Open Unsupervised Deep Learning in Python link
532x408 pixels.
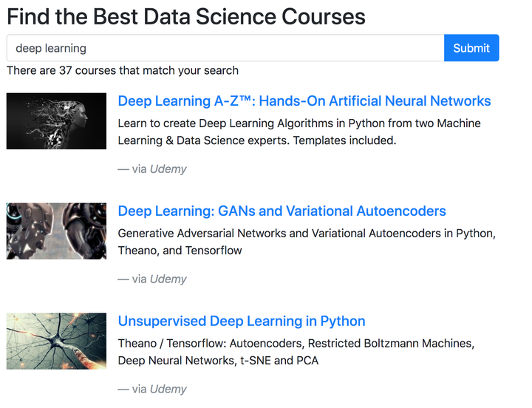click(x=242, y=322)
